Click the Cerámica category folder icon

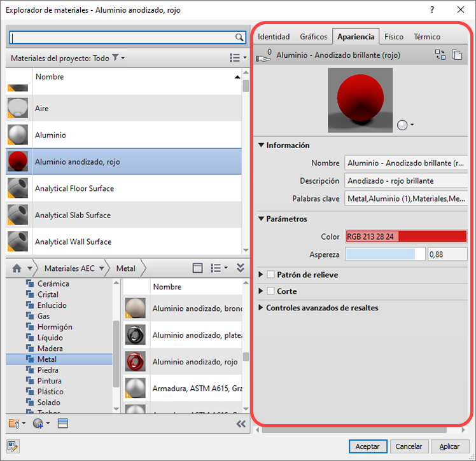click(x=30, y=283)
